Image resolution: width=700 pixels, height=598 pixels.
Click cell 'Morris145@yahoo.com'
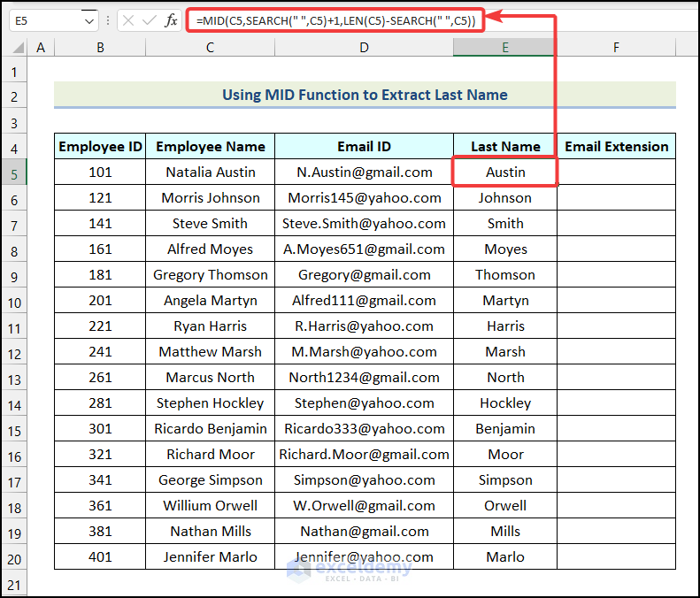[364, 197]
